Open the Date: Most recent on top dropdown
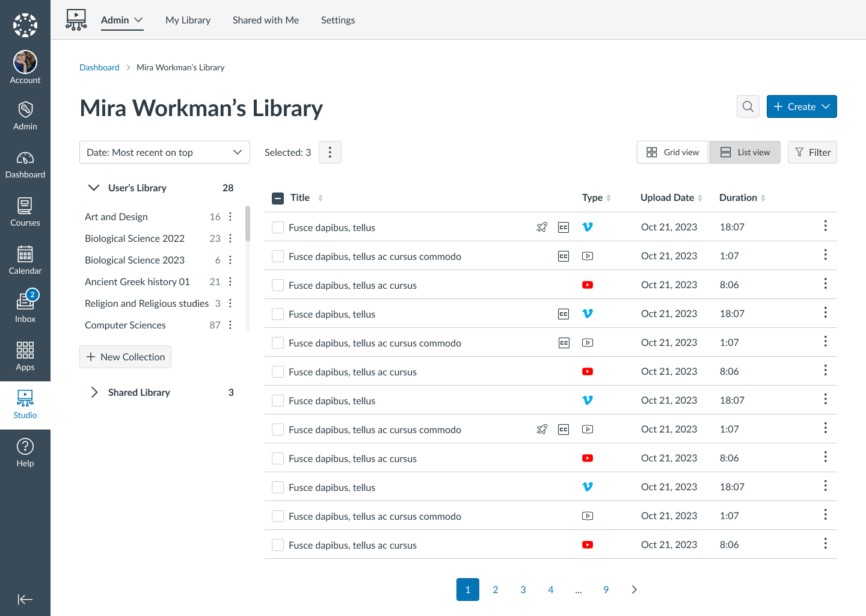Screen dimensions: 866x616 coord(164,152)
